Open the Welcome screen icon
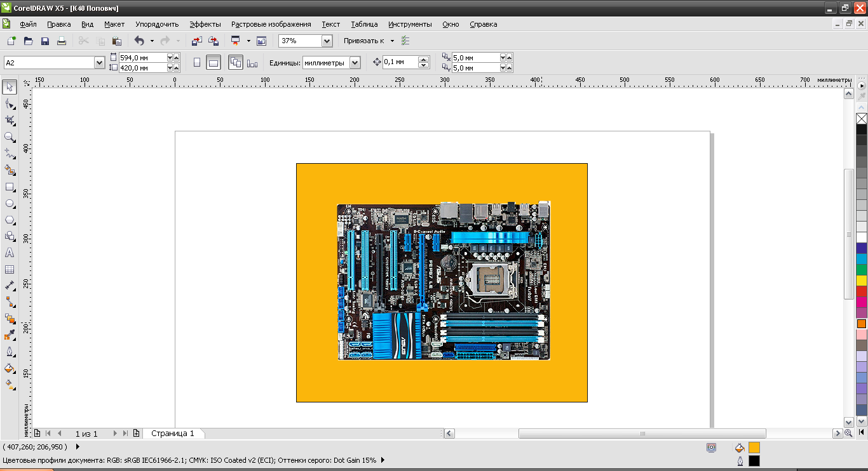The image size is (868, 471). click(261, 41)
